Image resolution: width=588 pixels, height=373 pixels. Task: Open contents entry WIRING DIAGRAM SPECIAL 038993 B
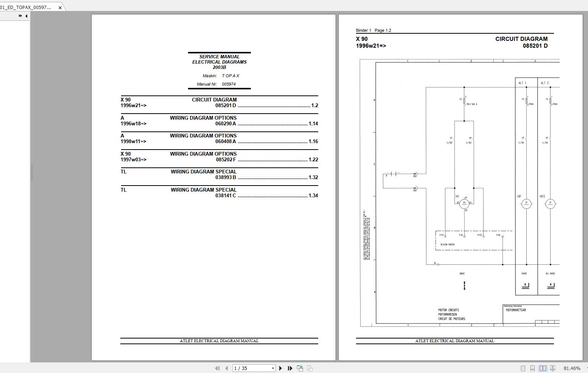tap(219, 175)
